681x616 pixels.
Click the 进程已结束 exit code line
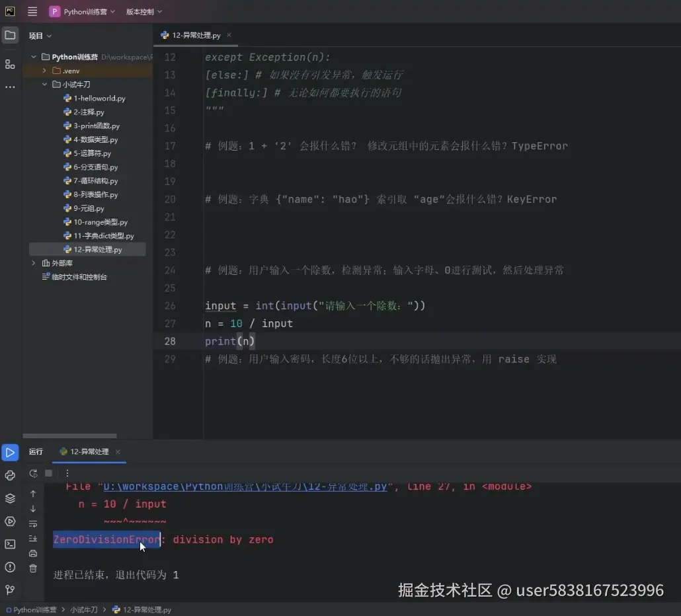pos(116,575)
